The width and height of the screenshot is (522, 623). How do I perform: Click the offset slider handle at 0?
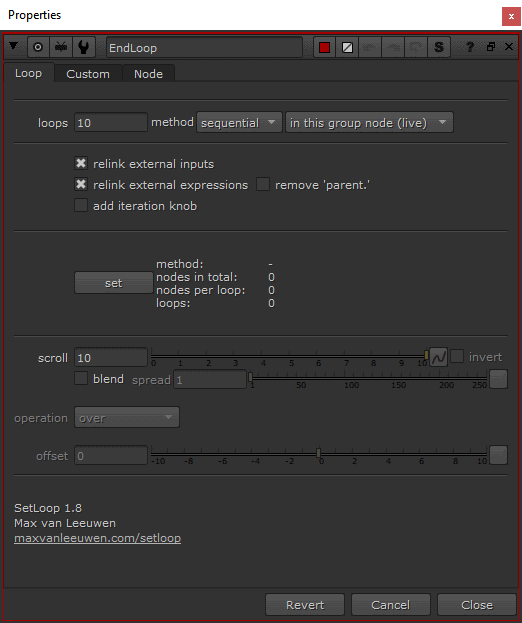[319, 453]
